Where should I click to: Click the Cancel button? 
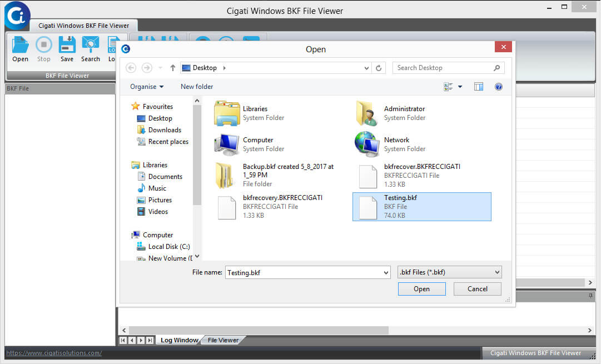[x=478, y=289]
